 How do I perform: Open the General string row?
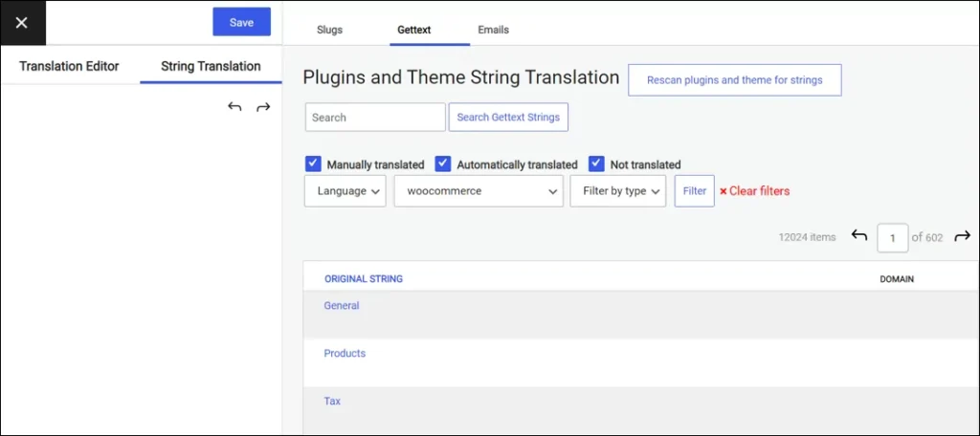[342, 305]
